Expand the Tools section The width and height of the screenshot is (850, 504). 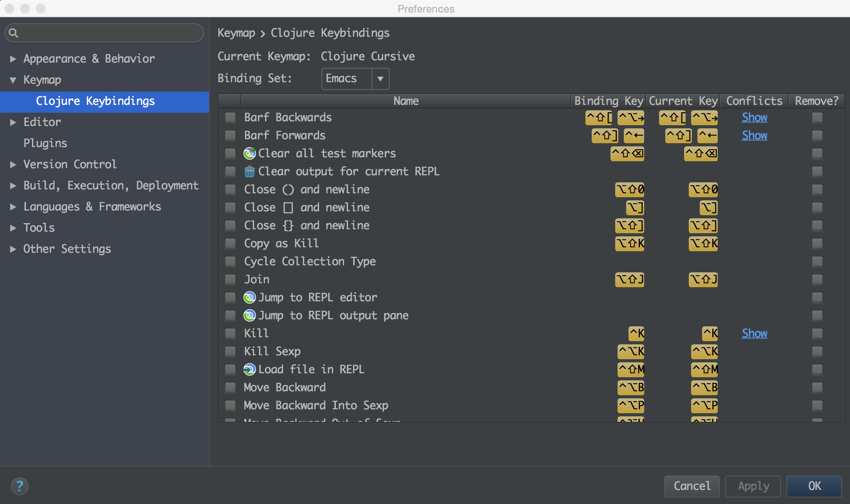(x=13, y=228)
